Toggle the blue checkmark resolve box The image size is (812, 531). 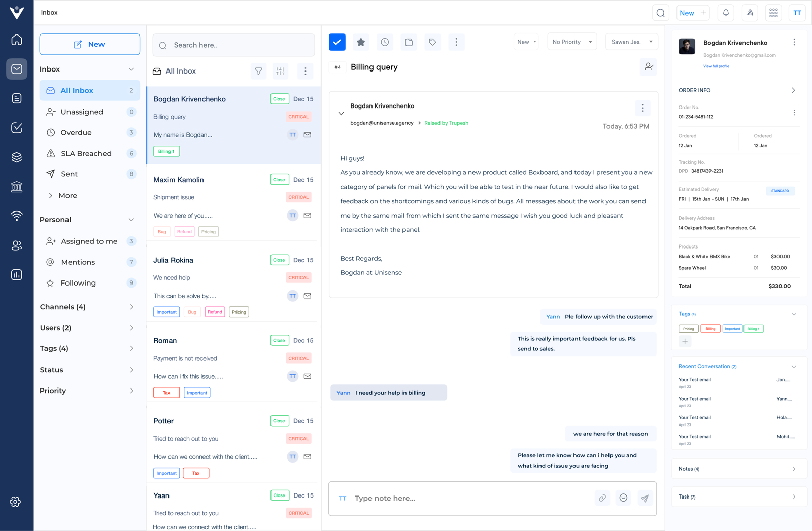point(337,42)
